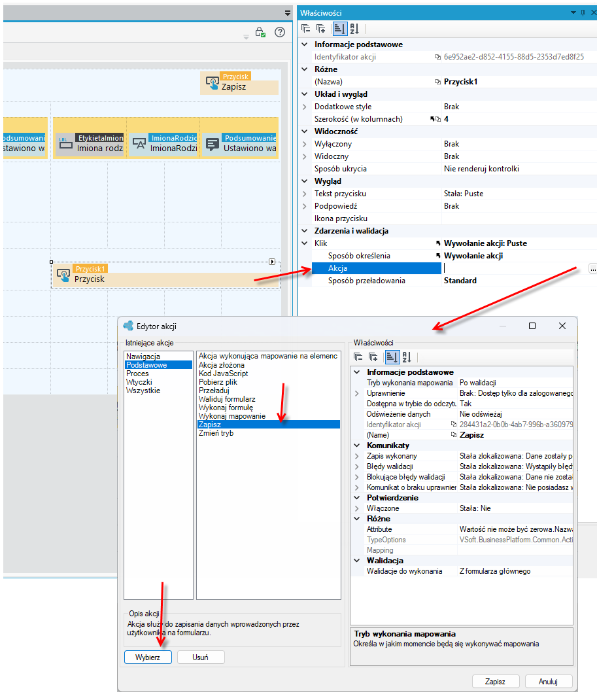Collapse the Układ i wygląd section

point(305,94)
